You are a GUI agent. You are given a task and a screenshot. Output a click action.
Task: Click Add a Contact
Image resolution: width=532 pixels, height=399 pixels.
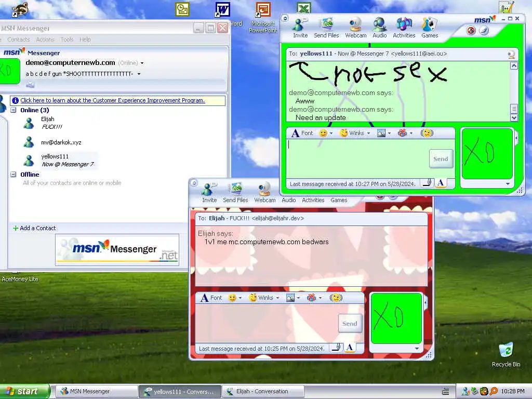click(x=34, y=229)
